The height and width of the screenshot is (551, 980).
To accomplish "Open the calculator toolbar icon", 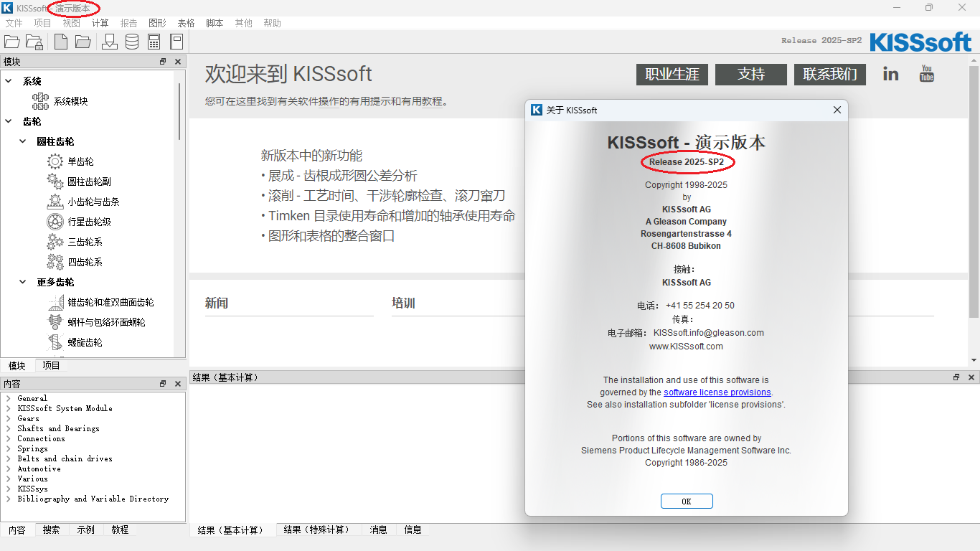I will pos(154,42).
